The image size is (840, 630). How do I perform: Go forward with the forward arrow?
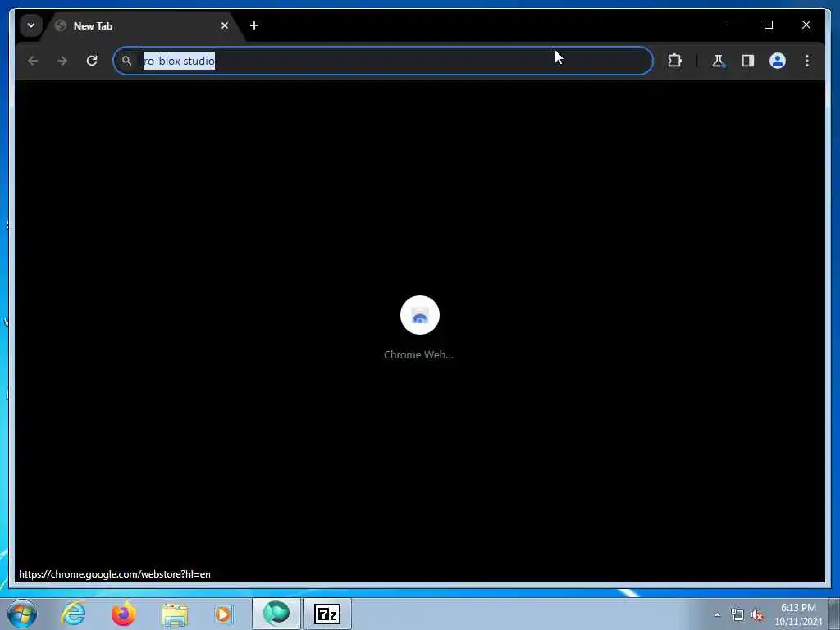(x=62, y=61)
